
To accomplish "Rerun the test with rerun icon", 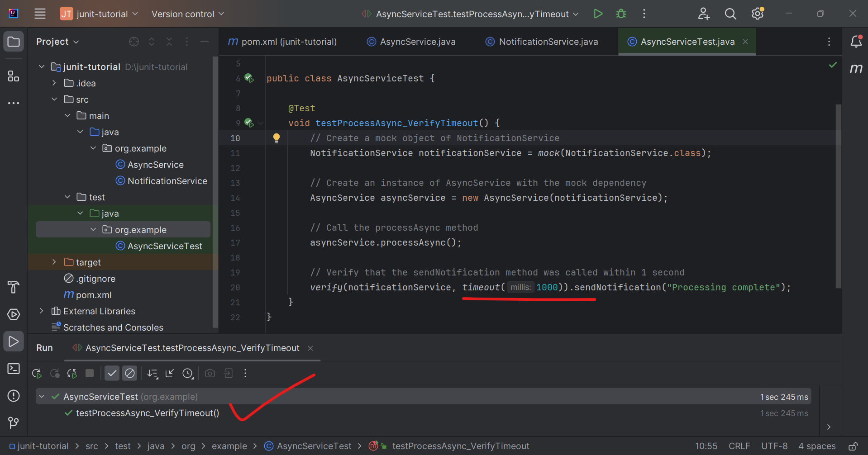I will click(x=37, y=373).
